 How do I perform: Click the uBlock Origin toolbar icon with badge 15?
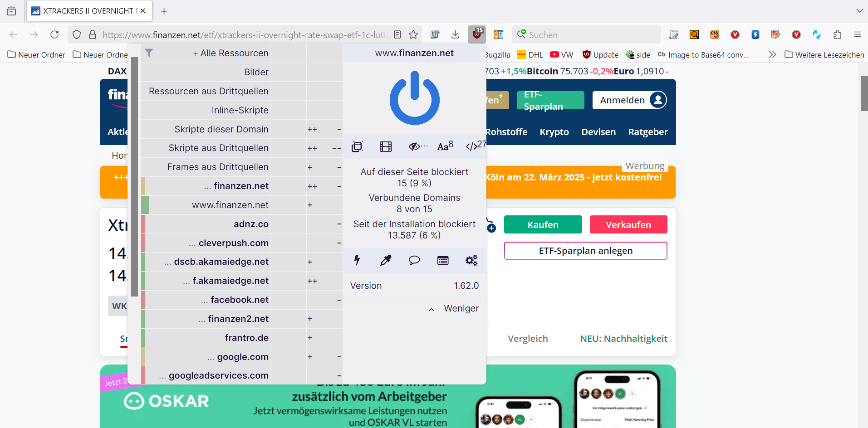click(x=476, y=34)
